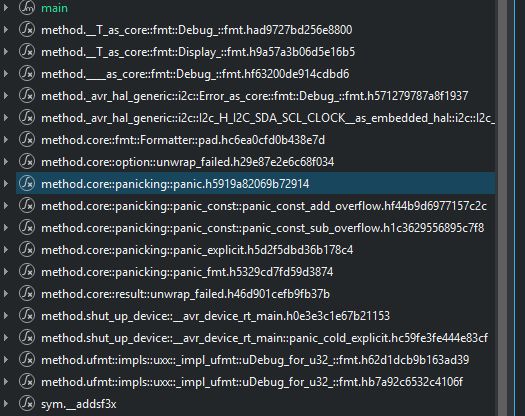Expand the uDebug fmt.h62d1dcb9b163ad39 entry
The image size is (525, 416).
coord(6,360)
